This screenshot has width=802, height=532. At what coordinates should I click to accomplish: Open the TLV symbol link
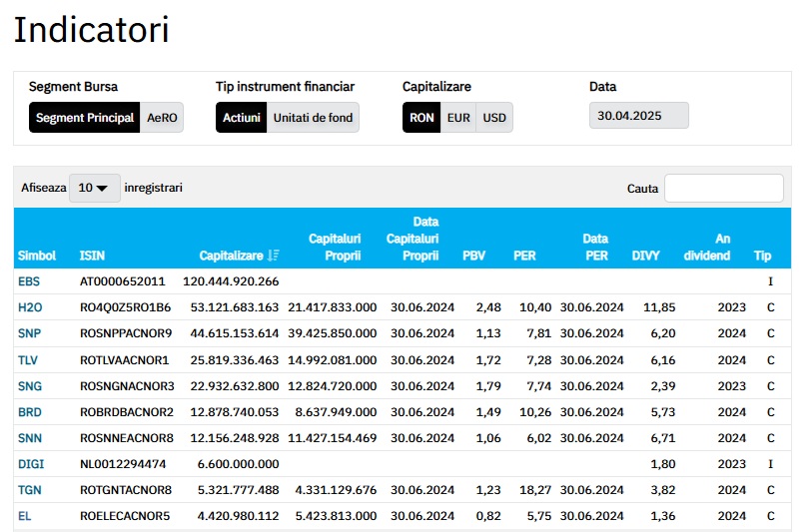tap(29, 359)
